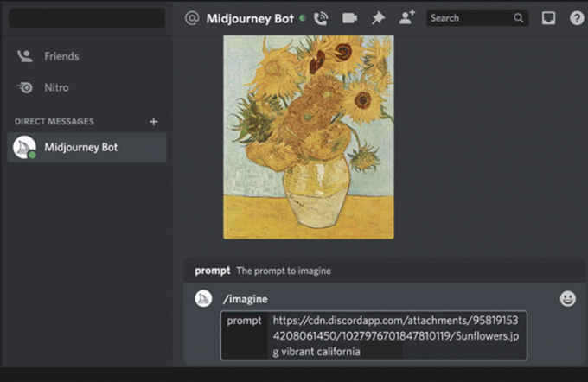This screenshot has height=382, width=588.
Task: Select the Midjourney Bot conversation
Action: (87, 147)
